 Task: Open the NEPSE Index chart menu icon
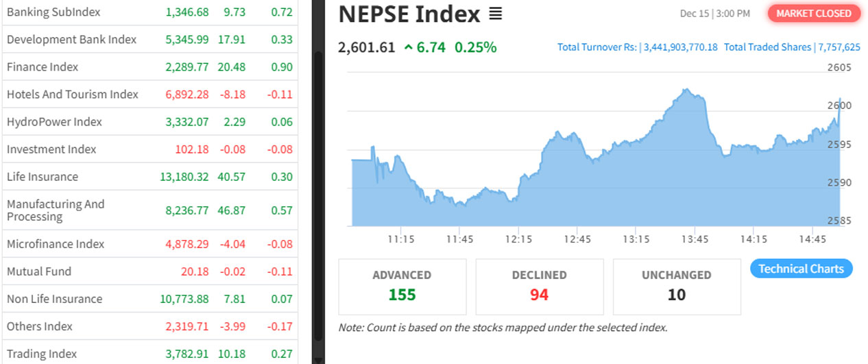[495, 14]
